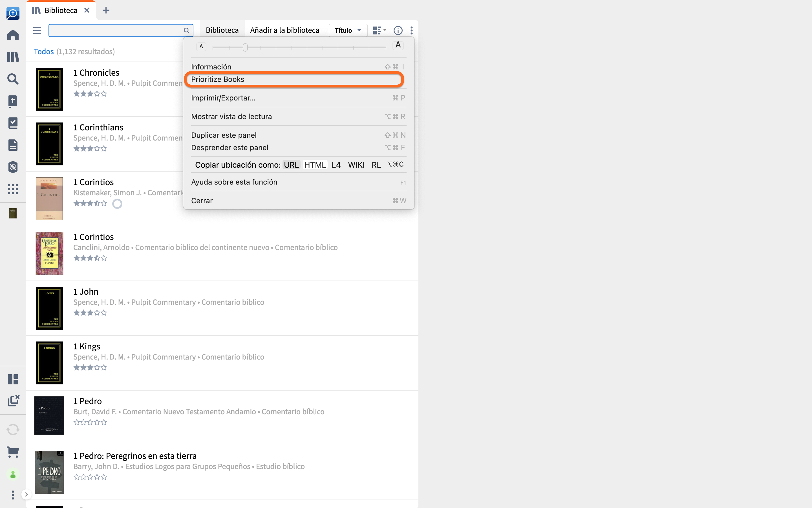The height and width of the screenshot is (508, 812).
Task: Toggle the information panel icon
Action: coord(398,30)
